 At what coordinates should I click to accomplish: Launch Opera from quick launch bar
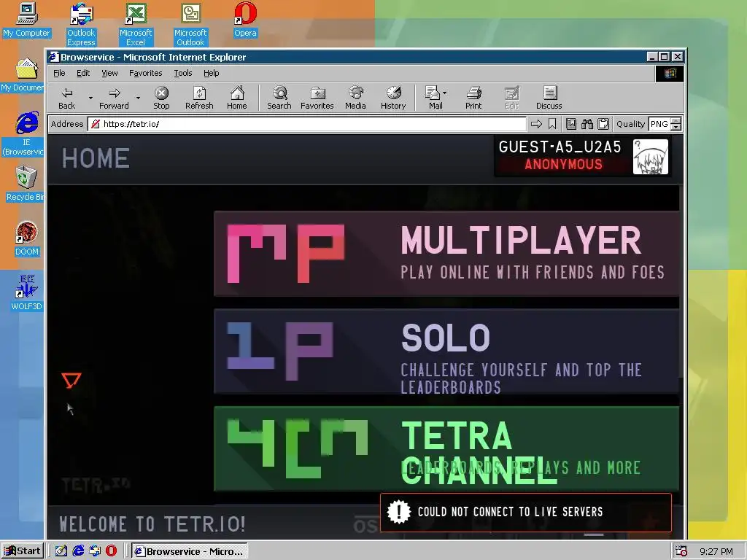111,551
